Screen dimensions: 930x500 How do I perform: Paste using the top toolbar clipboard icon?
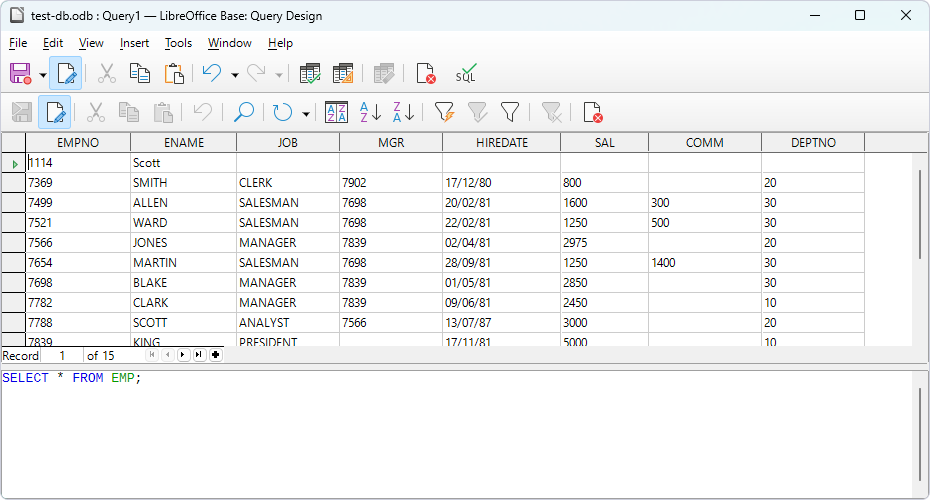pos(174,74)
